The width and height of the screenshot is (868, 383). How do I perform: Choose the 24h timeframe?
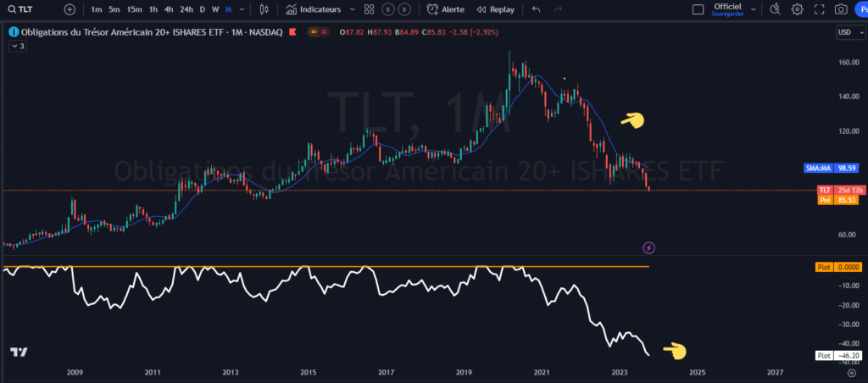tap(186, 9)
